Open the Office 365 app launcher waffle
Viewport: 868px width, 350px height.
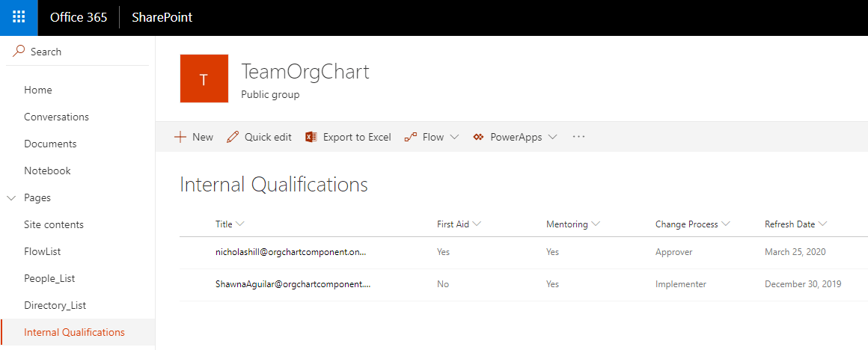point(19,17)
